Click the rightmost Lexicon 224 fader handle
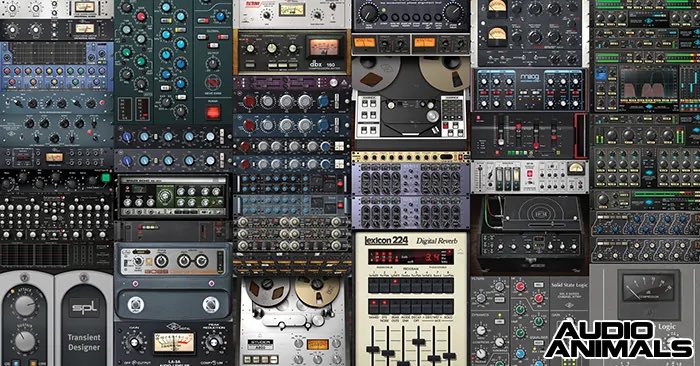Viewport: 700px width, 366px height. coord(449,356)
